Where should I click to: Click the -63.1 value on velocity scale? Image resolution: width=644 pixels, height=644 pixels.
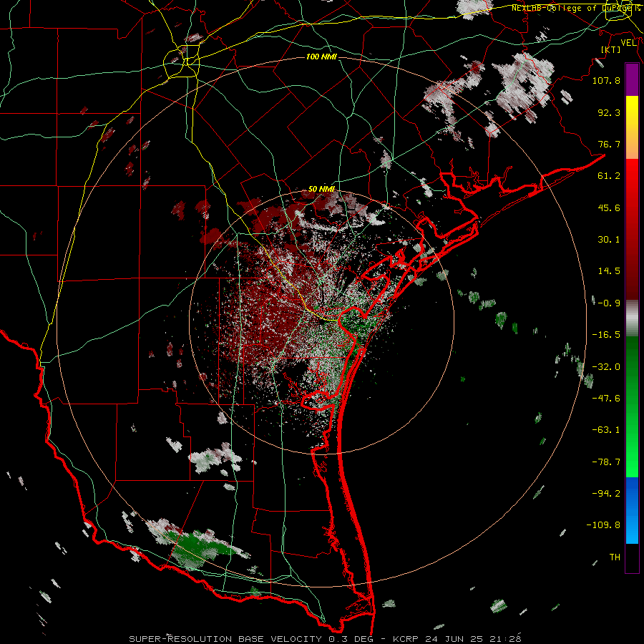pos(606,430)
